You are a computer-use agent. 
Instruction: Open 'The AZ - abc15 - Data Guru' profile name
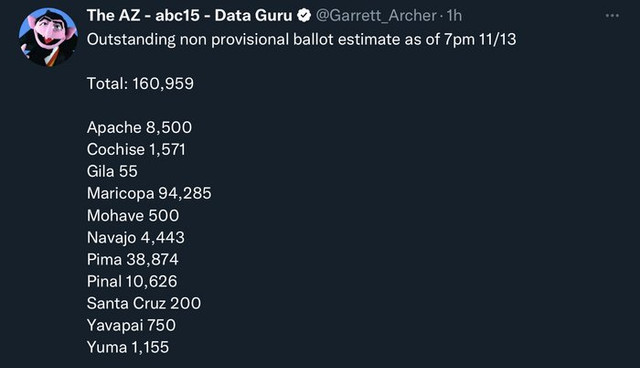[189, 16]
